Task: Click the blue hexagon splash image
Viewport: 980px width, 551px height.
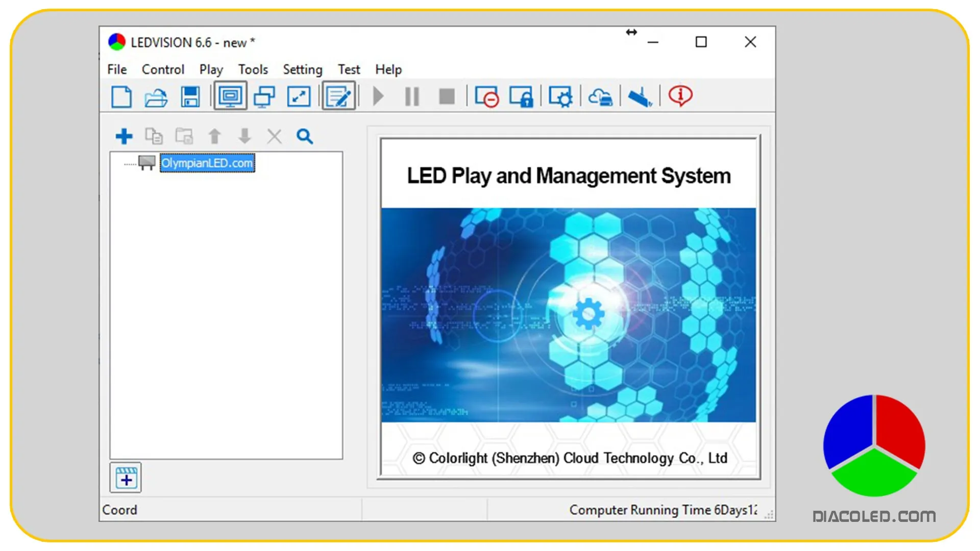Action: (x=569, y=315)
